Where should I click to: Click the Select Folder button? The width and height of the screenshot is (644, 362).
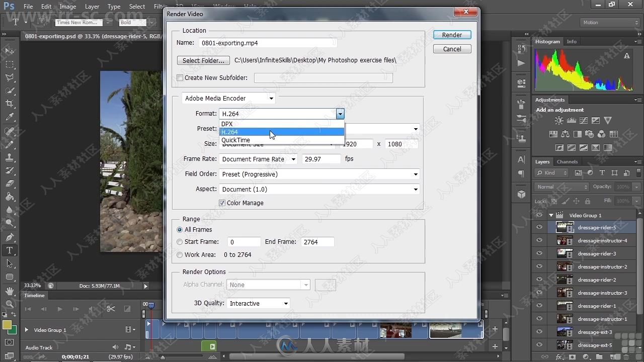click(x=203, y=60)
